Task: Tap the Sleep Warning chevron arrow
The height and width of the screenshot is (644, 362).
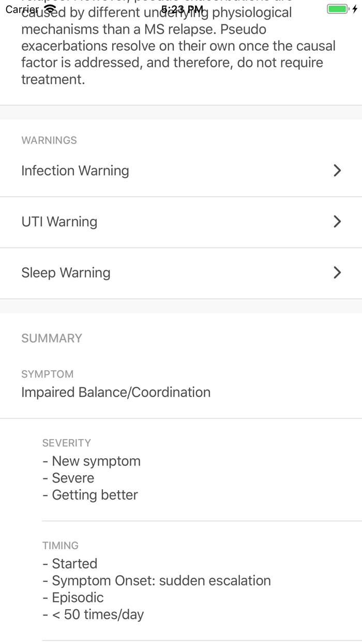Action: [337, 273]
